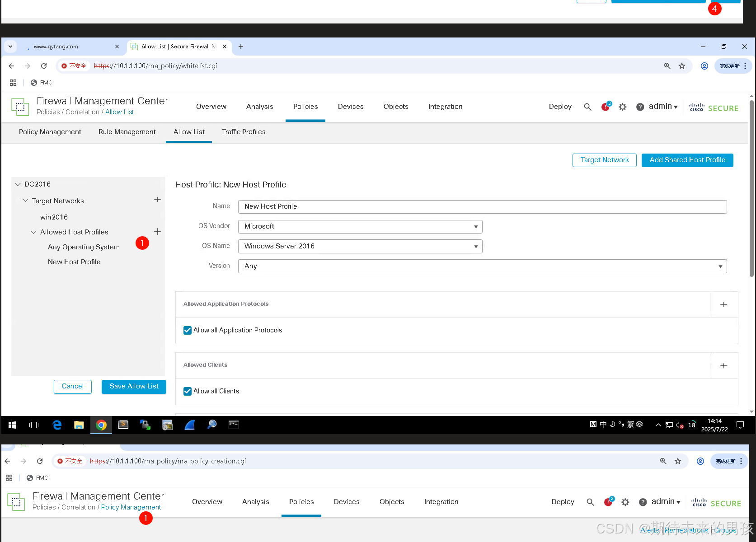Add an allowed host profile with the plus icon
This screenshot has width=756, height=542.
157,232
